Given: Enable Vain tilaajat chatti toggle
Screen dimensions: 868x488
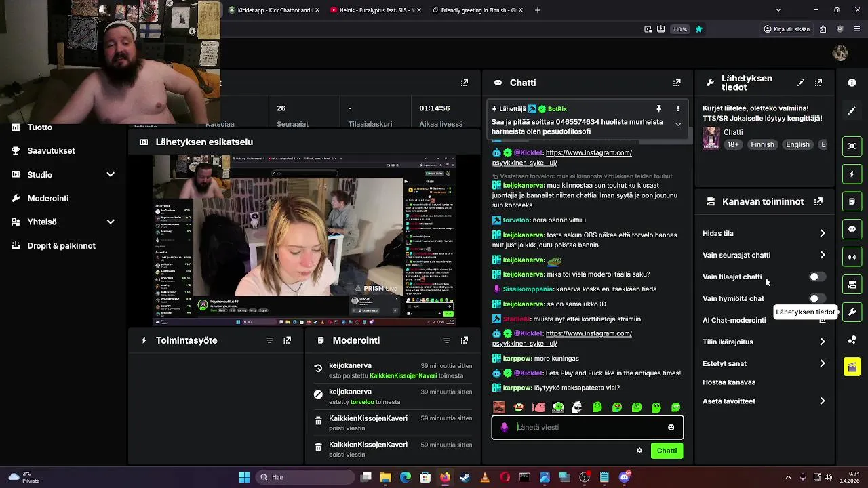Looking at the screenshot, I should (817, 277).
